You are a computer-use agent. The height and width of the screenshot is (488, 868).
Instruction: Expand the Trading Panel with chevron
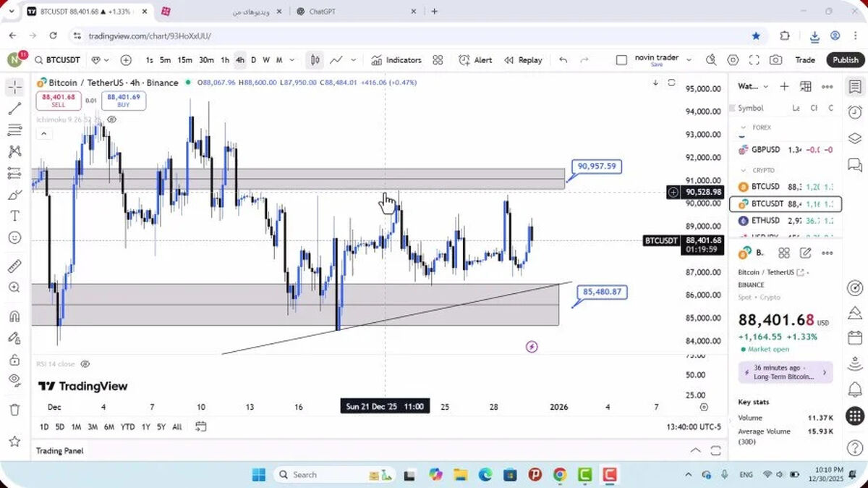(695, 450)
